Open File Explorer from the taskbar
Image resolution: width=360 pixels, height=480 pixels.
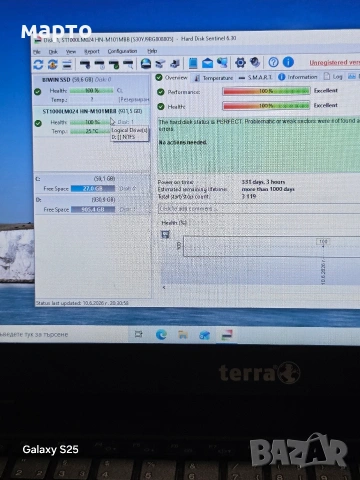pos(183,335)
